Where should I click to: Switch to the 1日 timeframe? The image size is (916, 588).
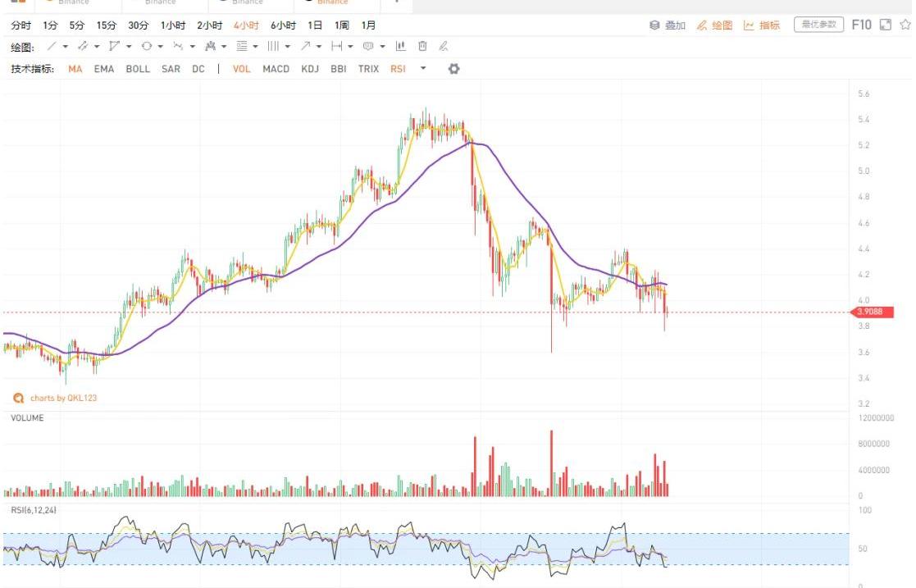315,25
